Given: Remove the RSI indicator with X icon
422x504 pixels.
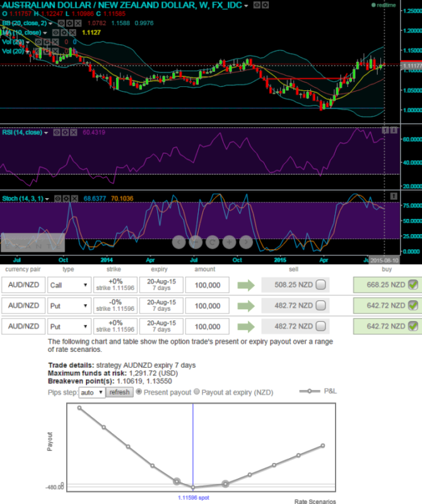Looking at the screenshot, I should (74, 132).
